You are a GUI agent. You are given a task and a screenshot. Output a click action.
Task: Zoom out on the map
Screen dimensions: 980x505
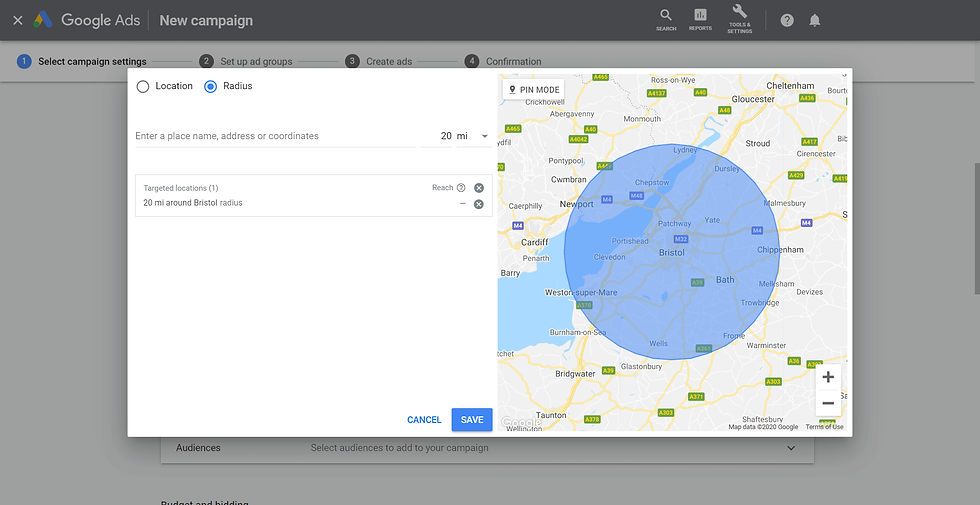[x=828, y=403]
